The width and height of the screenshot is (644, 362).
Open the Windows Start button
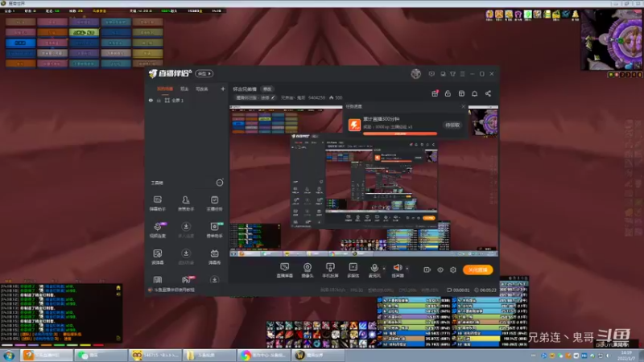9,356
